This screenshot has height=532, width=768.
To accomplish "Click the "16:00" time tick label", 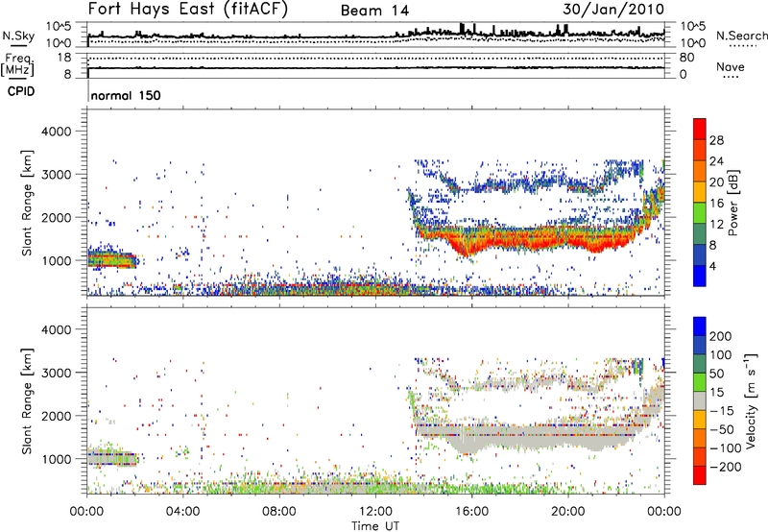I will point(471,512).
